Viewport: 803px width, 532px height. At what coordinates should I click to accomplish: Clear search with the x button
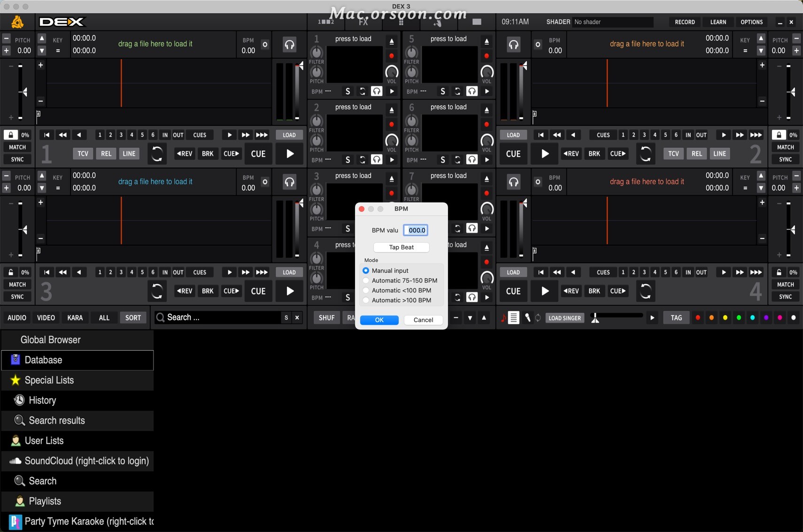coord(297,318)
